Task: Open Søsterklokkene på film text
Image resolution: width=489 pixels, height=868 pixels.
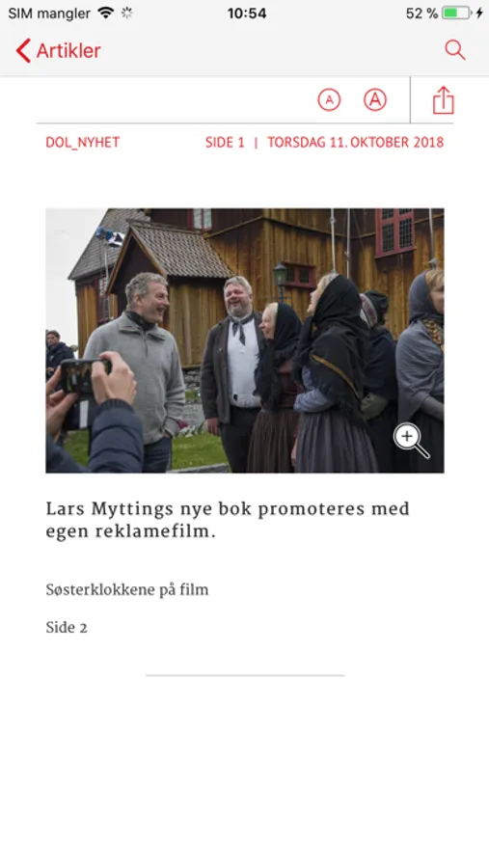Action: (x=127, y=590)
